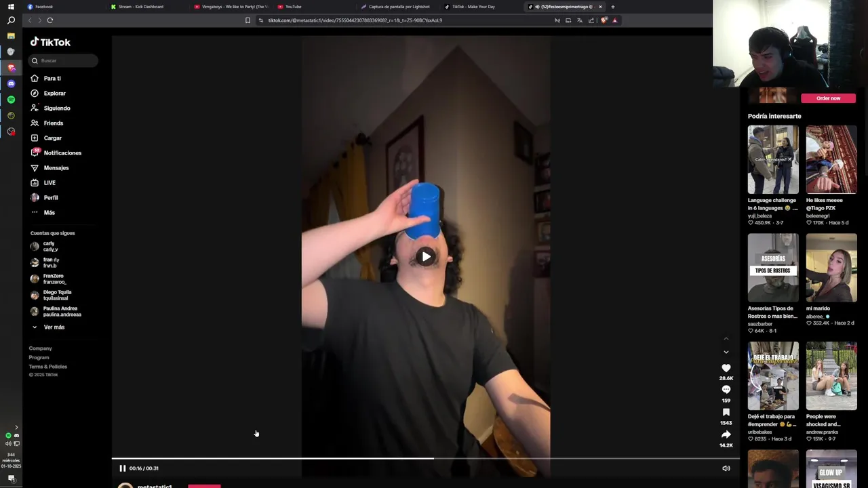Switch to the Stream - Kick Dashboard tab
The image size is (868, 488).
148,7
